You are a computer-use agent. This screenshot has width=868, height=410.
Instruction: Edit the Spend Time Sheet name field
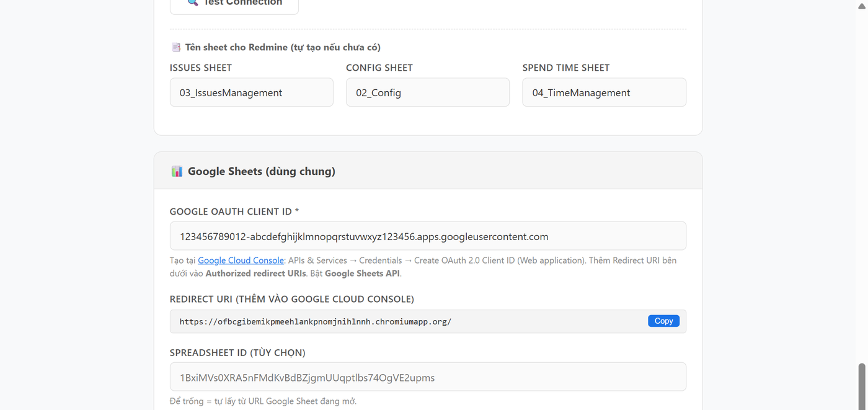click(604, 92)
